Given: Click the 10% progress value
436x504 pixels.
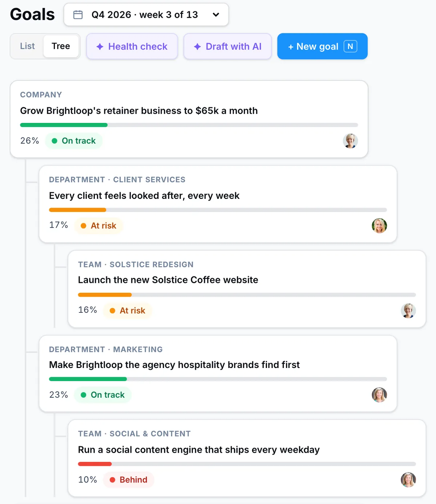Looking at the screenshot, I should click(x=88, y=480).
